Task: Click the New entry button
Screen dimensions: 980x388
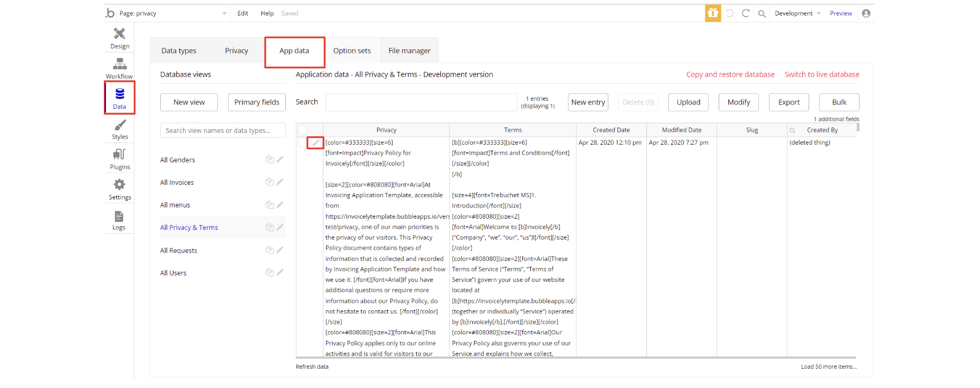Action: 588,102
